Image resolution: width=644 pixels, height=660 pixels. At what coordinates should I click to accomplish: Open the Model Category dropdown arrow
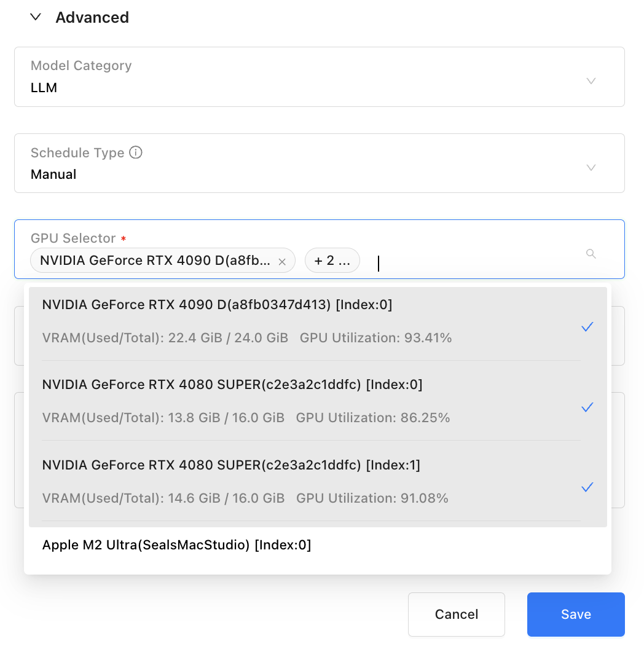coord(591,81)
